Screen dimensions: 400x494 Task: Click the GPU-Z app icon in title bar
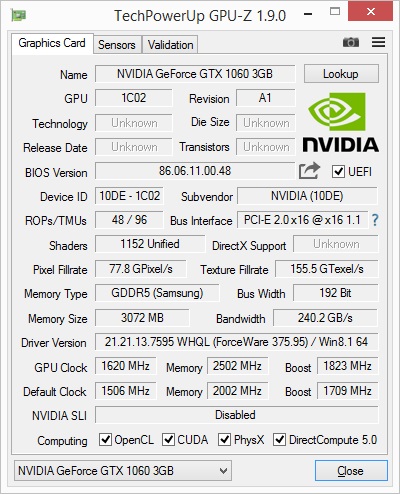point(19,15)
